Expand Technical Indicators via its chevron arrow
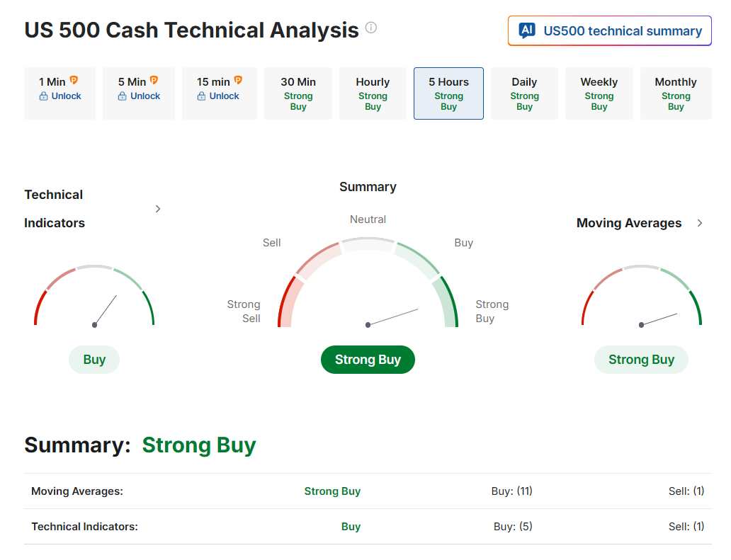 [x=158, y=209]
